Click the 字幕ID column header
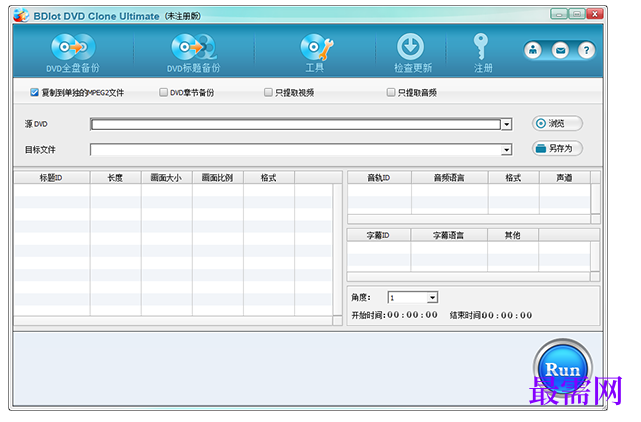The image size is (641, 422). pos(379,235)
